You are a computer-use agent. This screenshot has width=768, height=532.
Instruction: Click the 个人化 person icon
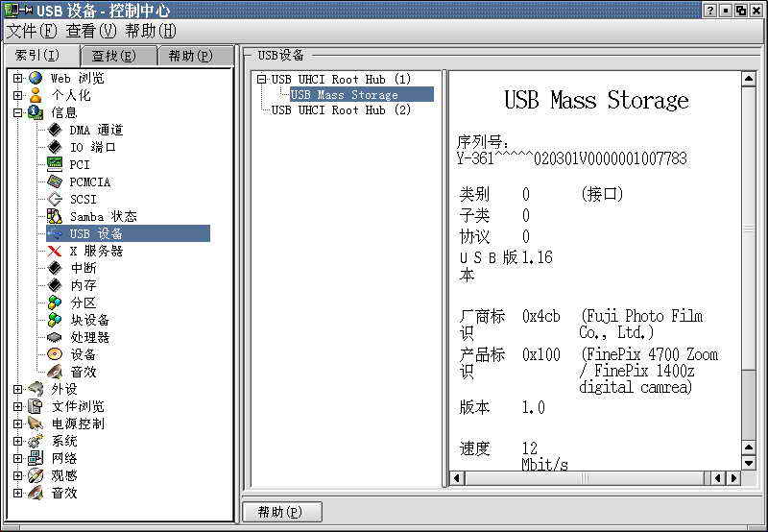tap(36, 95)
